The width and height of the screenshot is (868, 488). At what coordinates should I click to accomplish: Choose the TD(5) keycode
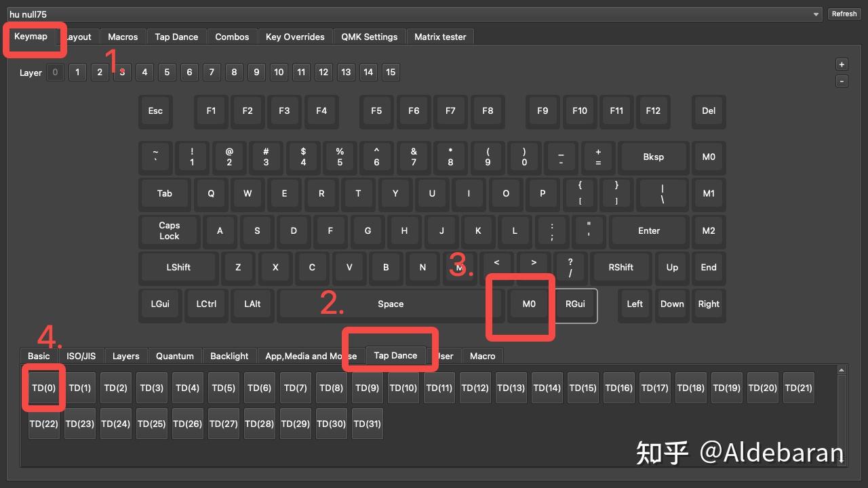point(224,388)
